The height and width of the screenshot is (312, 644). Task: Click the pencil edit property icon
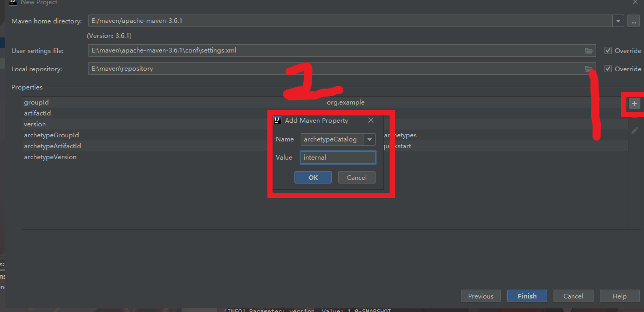(x=634, y=131)
